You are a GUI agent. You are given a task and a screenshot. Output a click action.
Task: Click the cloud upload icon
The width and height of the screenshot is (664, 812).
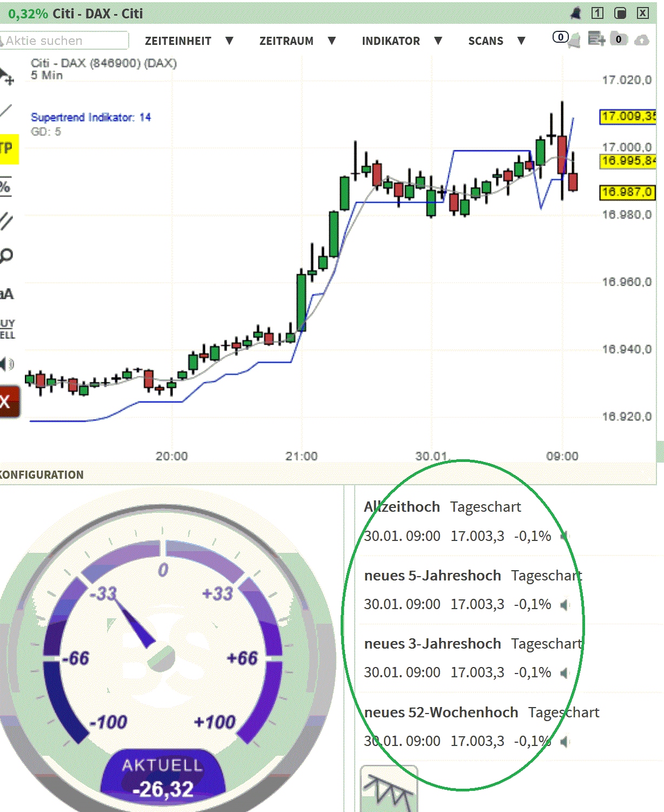[x=642, y=40]
